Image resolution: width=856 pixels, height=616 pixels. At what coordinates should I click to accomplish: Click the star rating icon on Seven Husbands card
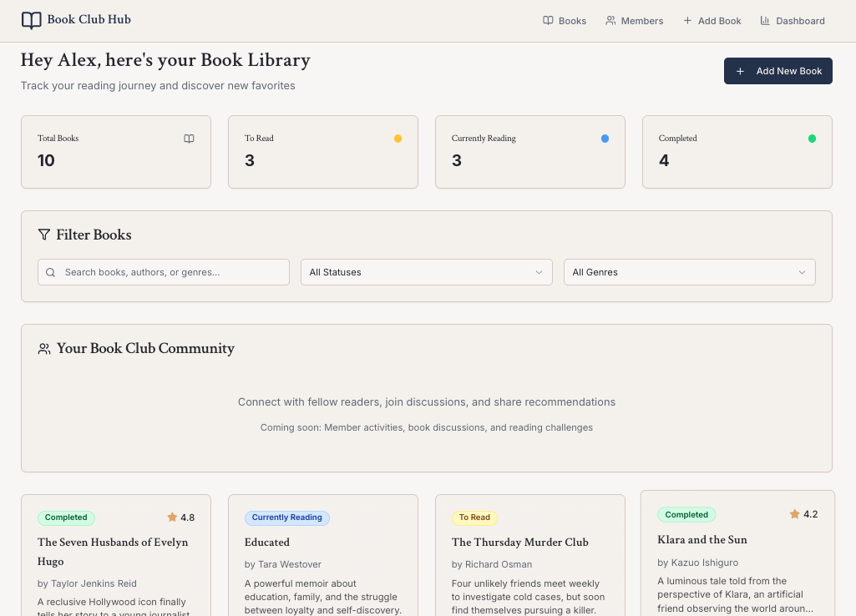pyautogui.click(x=172, y=518)
